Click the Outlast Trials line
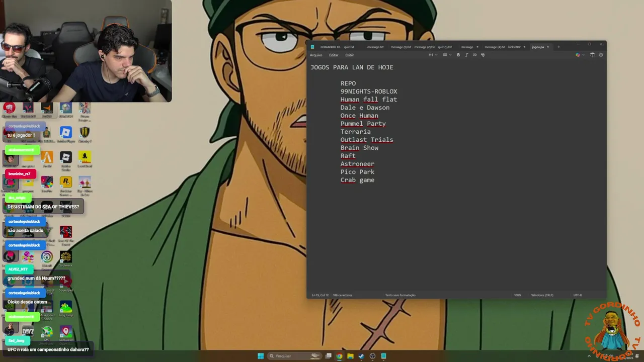This screenshot has width=644, height=362. [x=367, y=140]
